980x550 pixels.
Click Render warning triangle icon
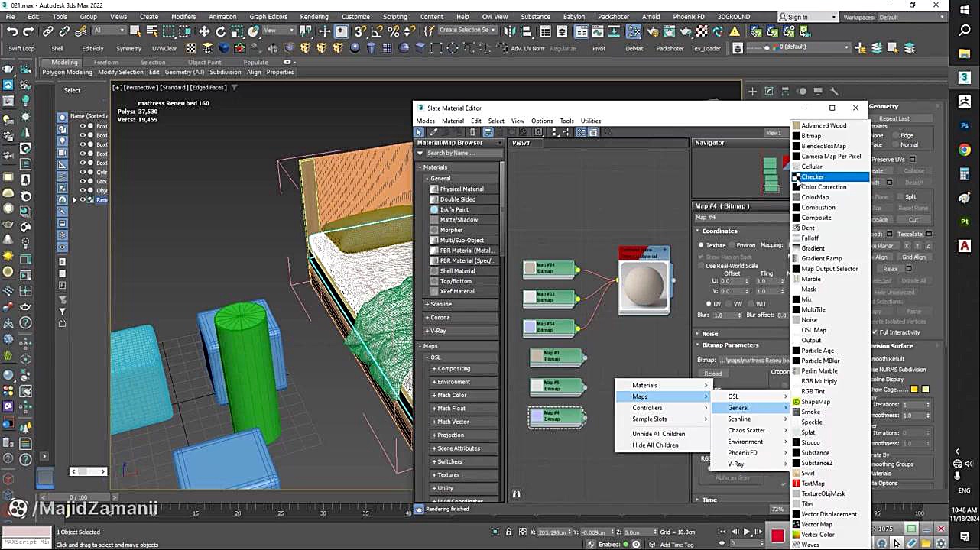735,31
